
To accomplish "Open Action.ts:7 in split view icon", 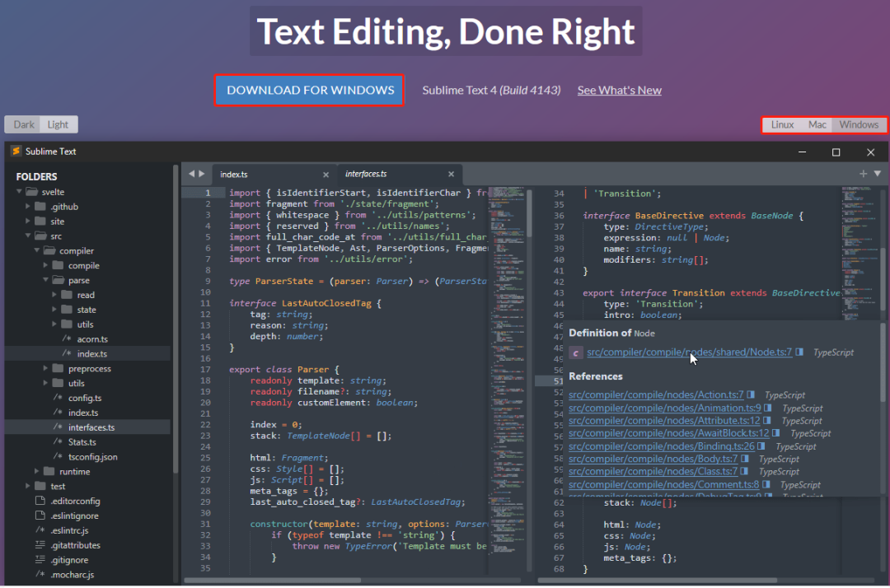I will point(751,394).
